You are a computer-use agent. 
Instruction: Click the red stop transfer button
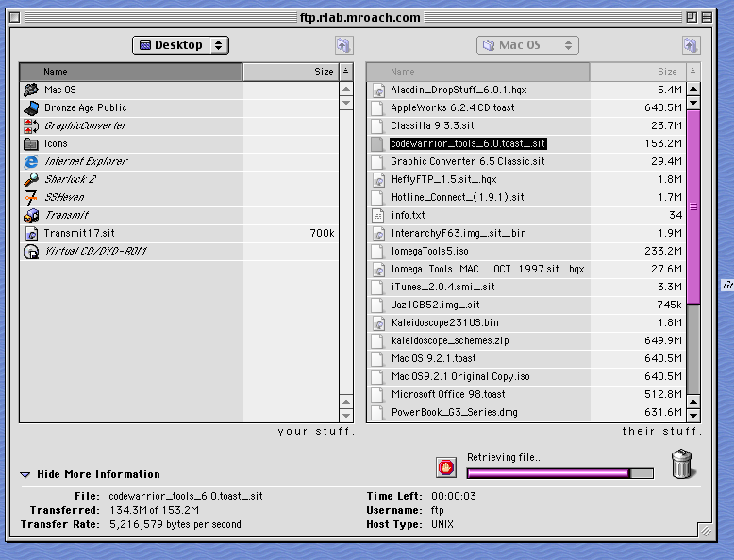pos(446,468)
